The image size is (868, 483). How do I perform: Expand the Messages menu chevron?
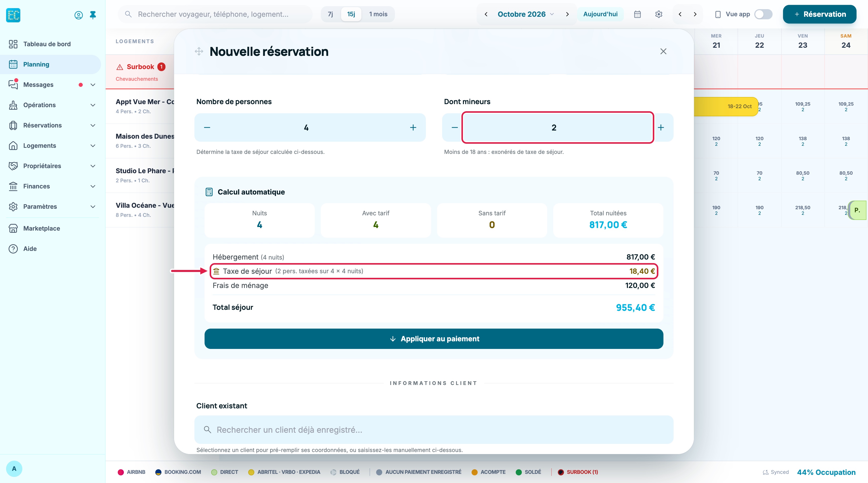tap(93, 85)
